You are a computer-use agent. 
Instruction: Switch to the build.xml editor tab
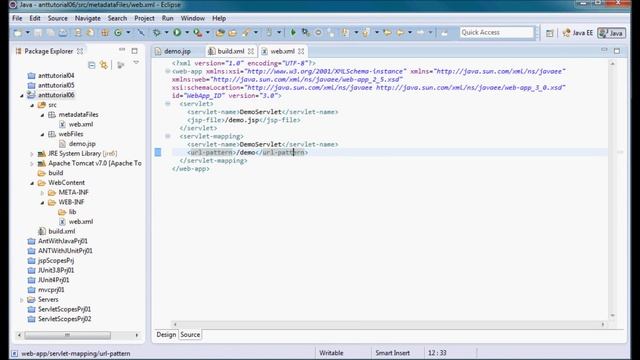[231, 51]
